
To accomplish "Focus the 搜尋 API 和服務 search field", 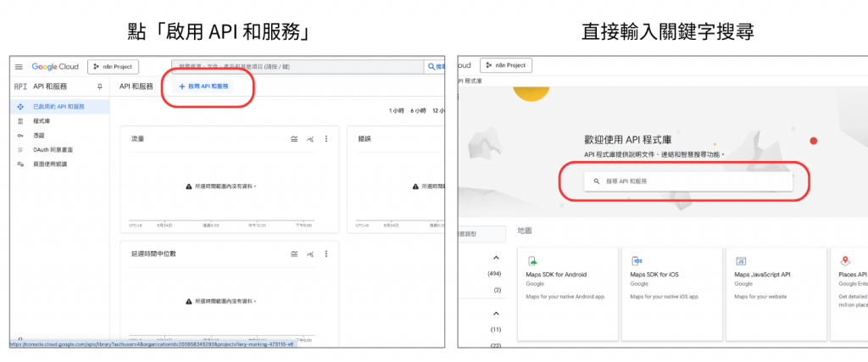I will [x=688, y=181].
